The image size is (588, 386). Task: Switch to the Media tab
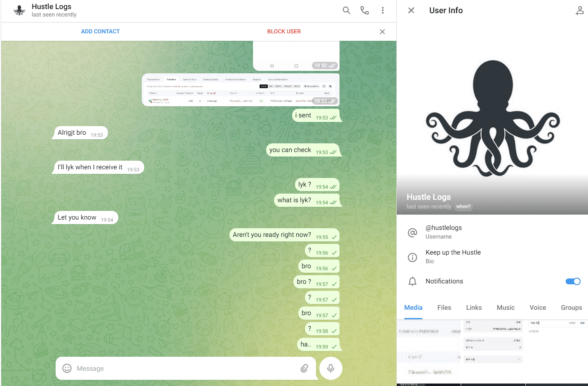(x=413, y=308)
